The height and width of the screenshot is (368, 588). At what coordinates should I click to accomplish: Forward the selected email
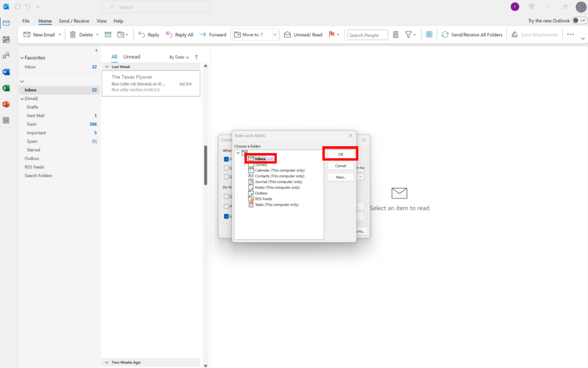213,34
